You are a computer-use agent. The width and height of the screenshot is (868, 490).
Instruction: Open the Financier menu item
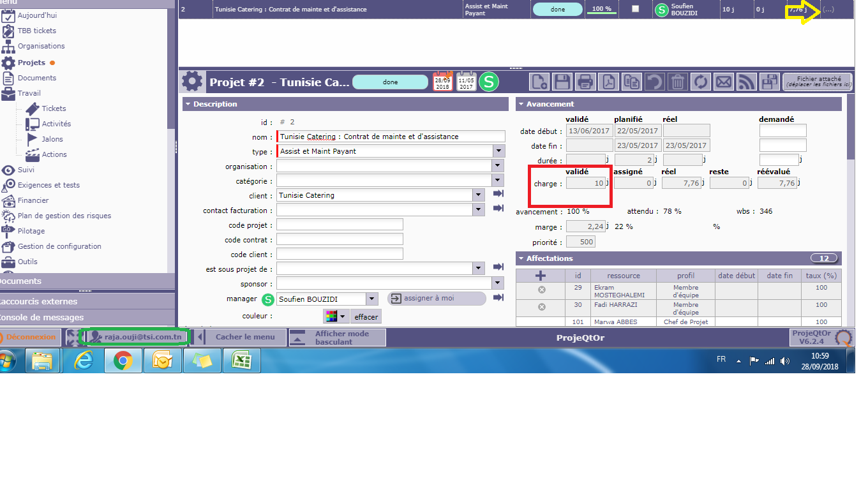click(33, 200)
